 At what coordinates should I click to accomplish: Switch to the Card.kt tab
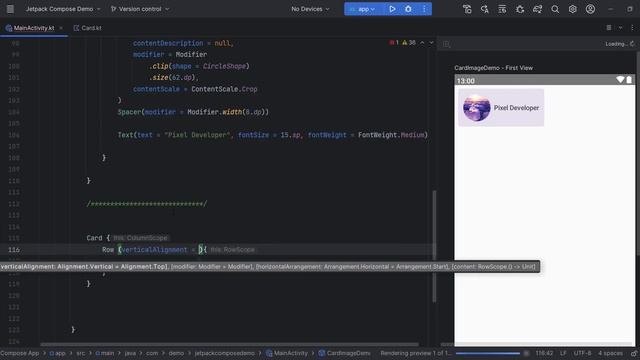pyautogui.click(x=88, y=28)
